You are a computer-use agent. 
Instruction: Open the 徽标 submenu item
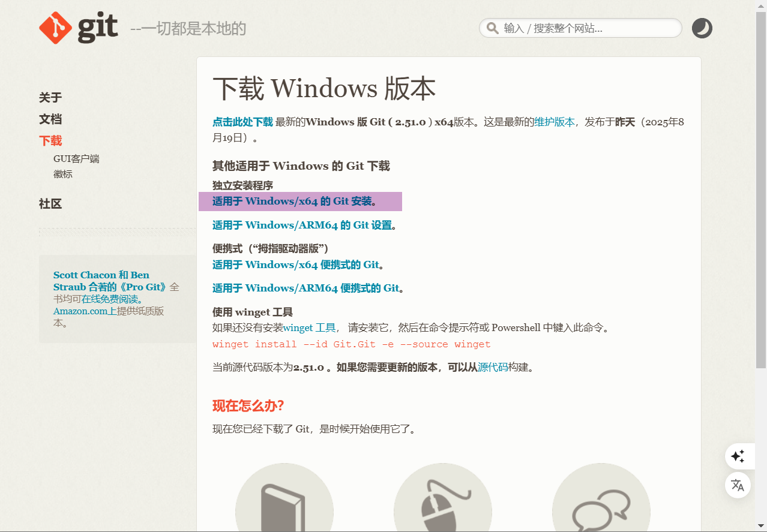(x=63, y=175)
